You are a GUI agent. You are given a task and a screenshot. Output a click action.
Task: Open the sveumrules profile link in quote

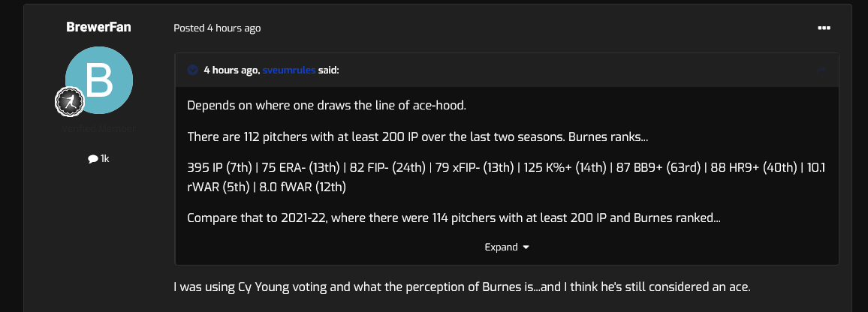pos(289,70)
